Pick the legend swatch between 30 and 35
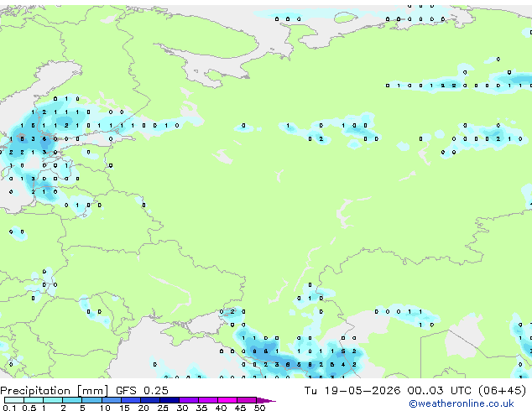 click(x=189, y=400)
